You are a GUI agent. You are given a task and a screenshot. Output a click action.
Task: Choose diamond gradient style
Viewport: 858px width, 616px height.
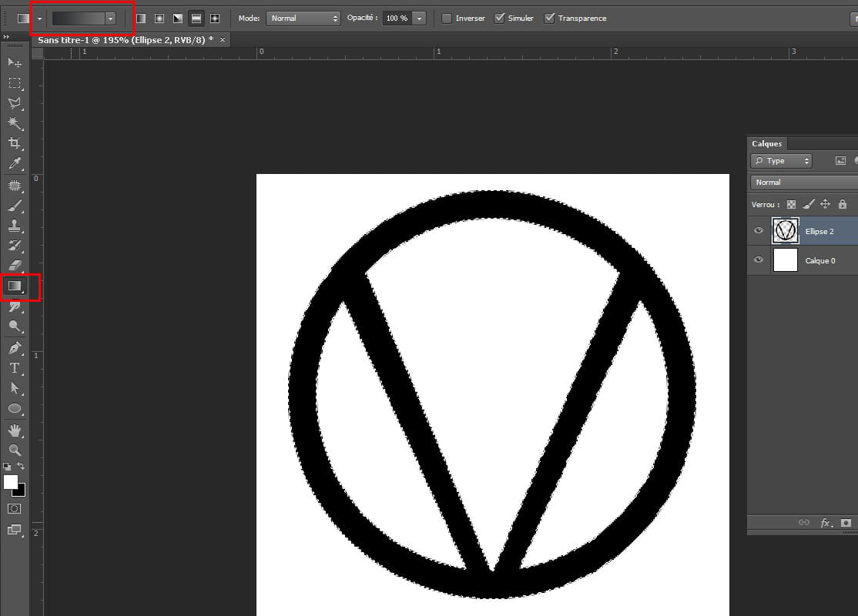(215, 18)
